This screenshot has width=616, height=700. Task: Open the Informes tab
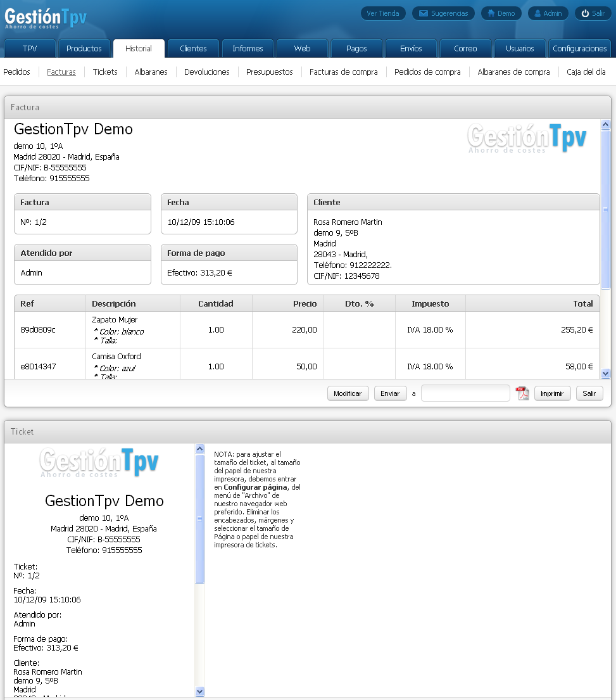(248, 49)
